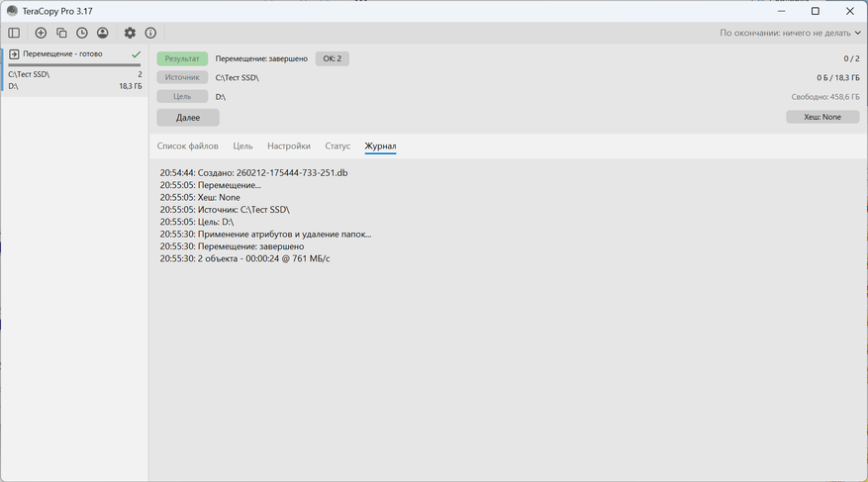Image resolution: width=868 pixels, height=482 pixels.
Task: Click log line 'Создано: 260212-175444-733-251.db'
Action: point(253,172)
